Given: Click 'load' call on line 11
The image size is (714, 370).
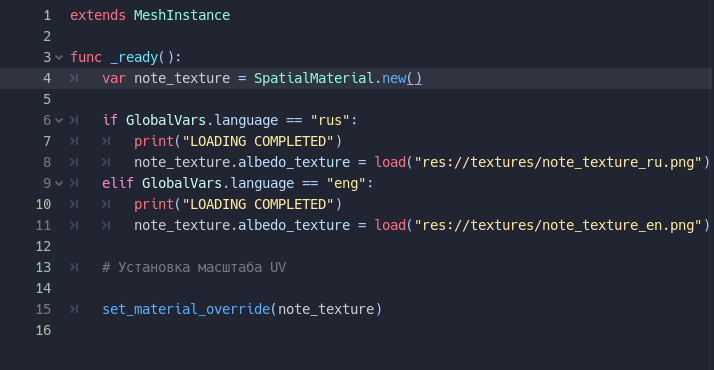Looking at the screenshot, I should coord(390,225).
